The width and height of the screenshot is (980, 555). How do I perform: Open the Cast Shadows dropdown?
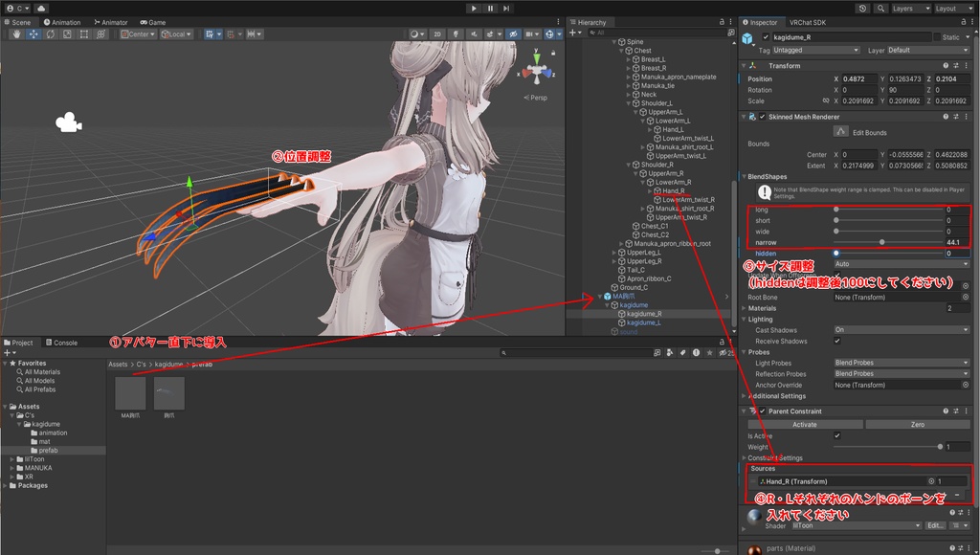click(x=901, y=329)
